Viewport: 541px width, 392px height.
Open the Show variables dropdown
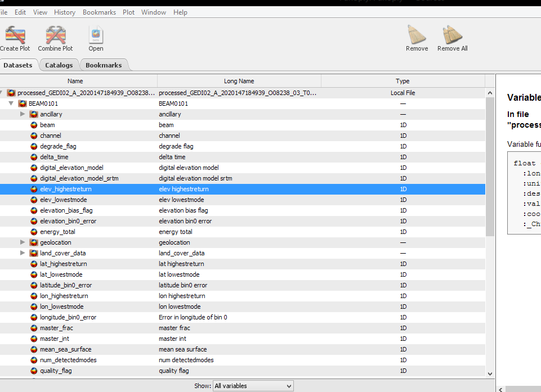coord(253,386)
